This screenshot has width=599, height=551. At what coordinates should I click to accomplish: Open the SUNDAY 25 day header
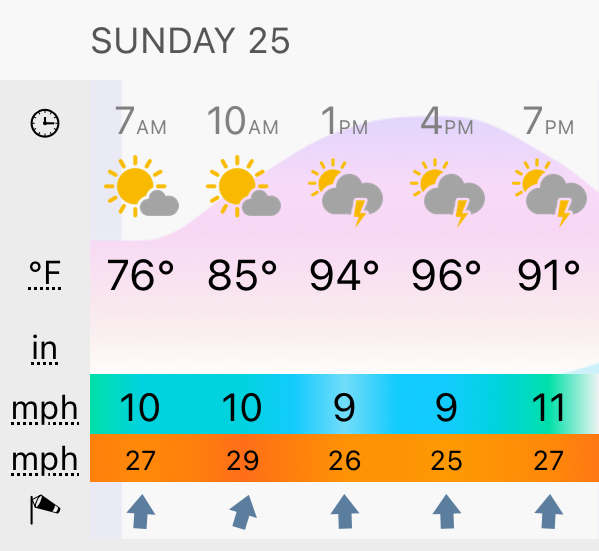pos(190,41)
